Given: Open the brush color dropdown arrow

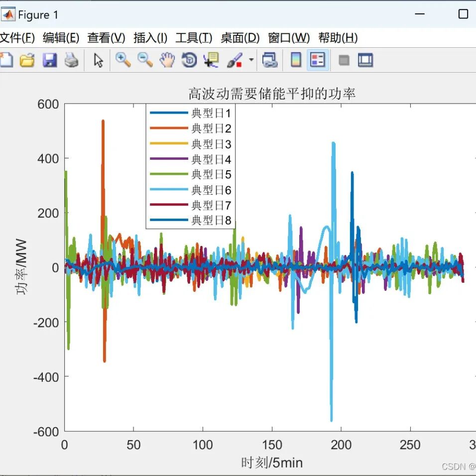Looking at the screenshot, I should 251,60.
